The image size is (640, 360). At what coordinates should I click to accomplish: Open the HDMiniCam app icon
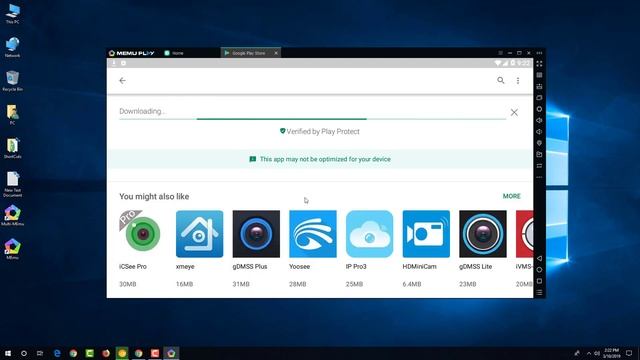pos(426,234)
